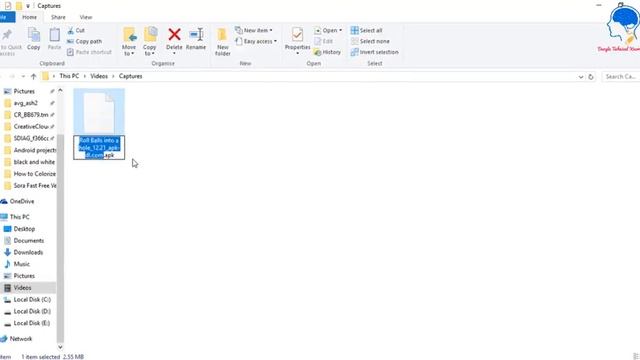Open the address bar history dropdown

click(580, 77)
